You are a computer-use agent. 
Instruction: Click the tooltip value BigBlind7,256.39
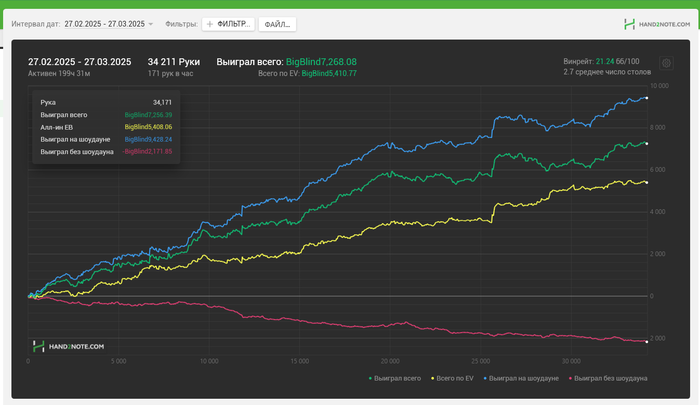[148, 115]
